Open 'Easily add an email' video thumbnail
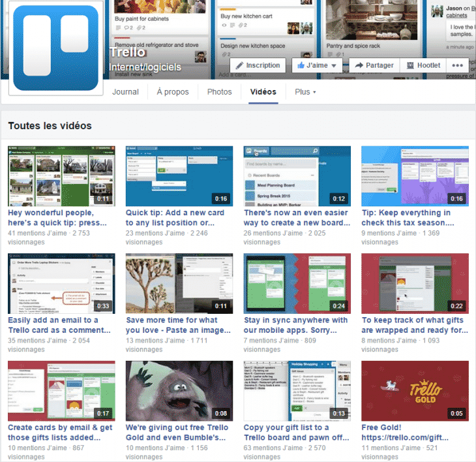This screenshot has height=462, width=476. click(62, 283)
